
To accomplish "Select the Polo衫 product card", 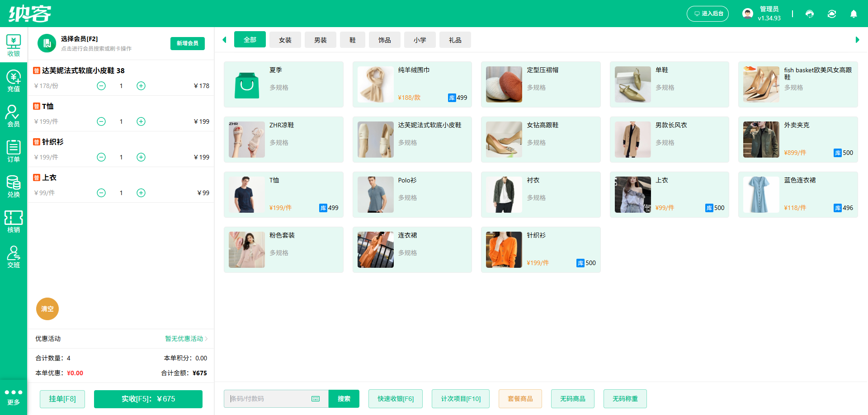I will (412, 195).
